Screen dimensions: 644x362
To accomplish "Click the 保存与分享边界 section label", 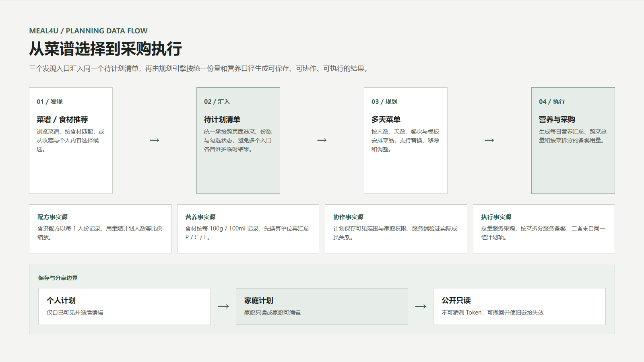I will click(x=58, y=278).
